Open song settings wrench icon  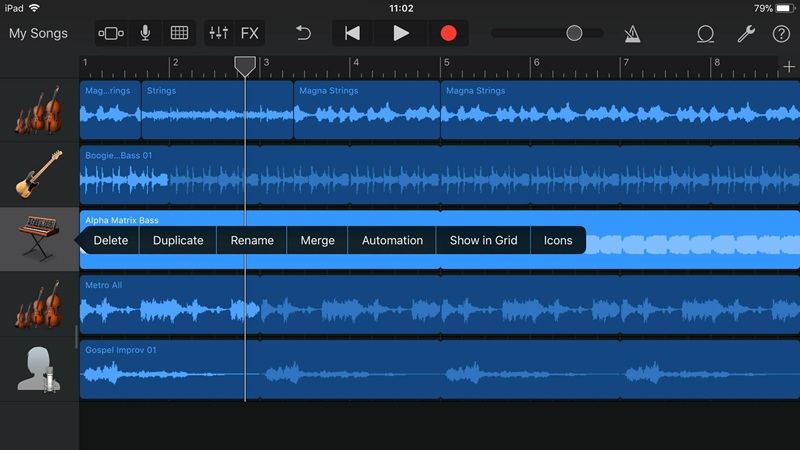click(x=745, y=33)
